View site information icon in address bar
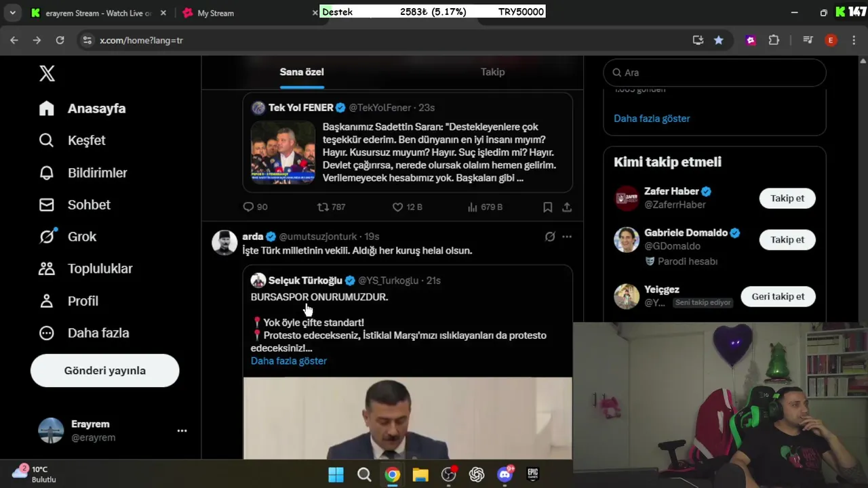 (87, 41)
